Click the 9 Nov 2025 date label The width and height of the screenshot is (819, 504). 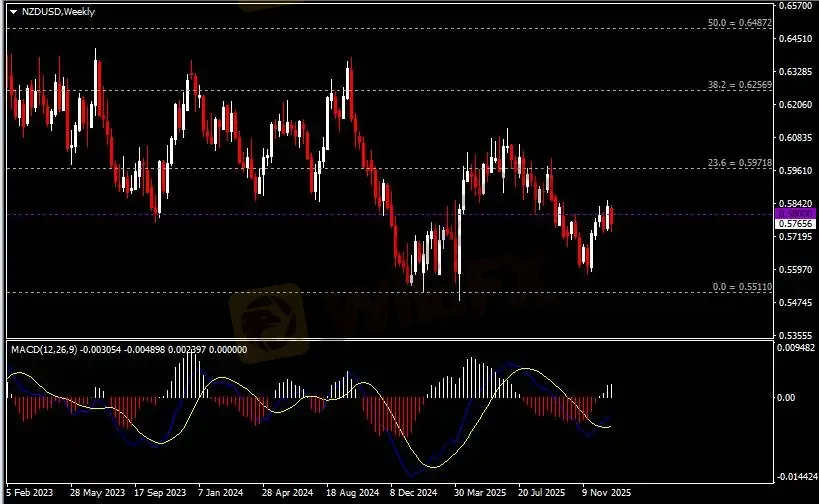click(607, 493)
